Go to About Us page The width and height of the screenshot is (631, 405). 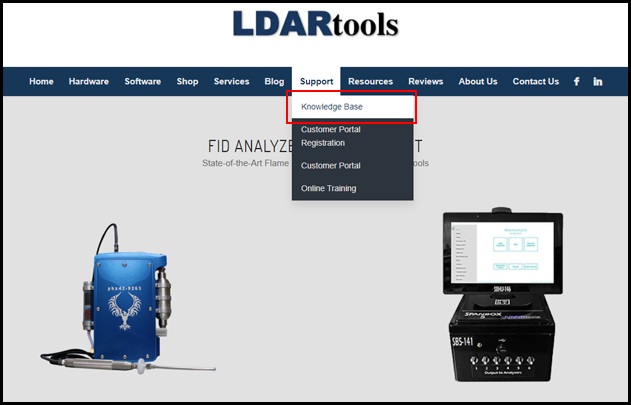[478, 82]
